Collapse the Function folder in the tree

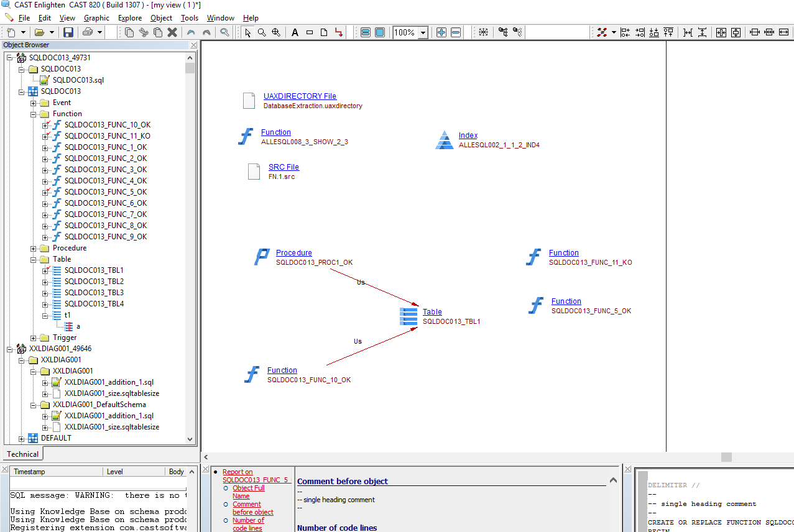34,114
